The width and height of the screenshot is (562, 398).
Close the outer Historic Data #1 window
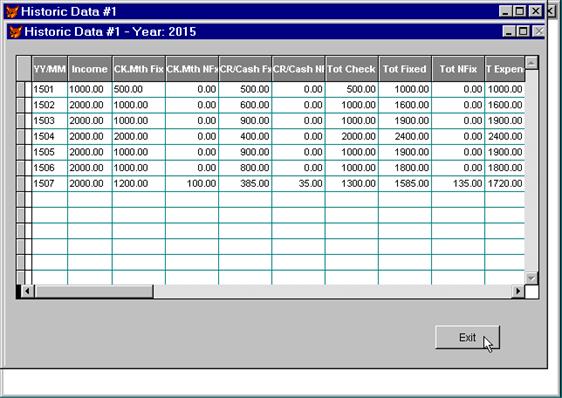pyautogui.click(x=535, y=11)
